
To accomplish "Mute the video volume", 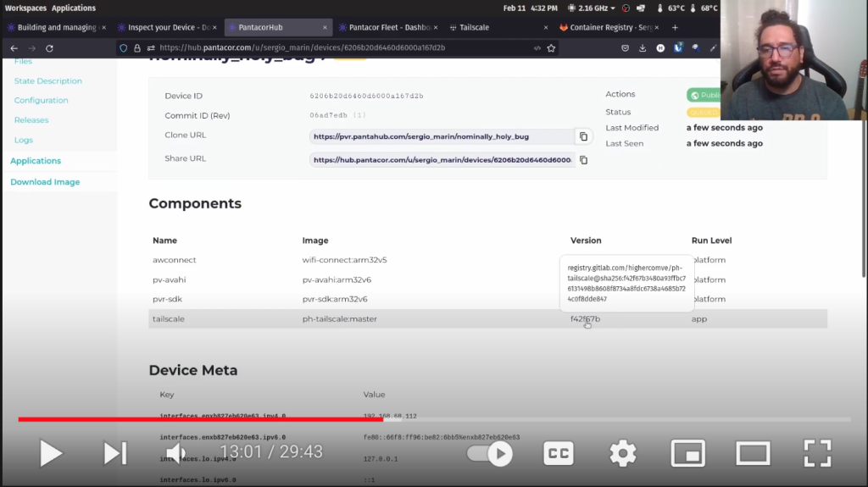I will tap(176, 453).
